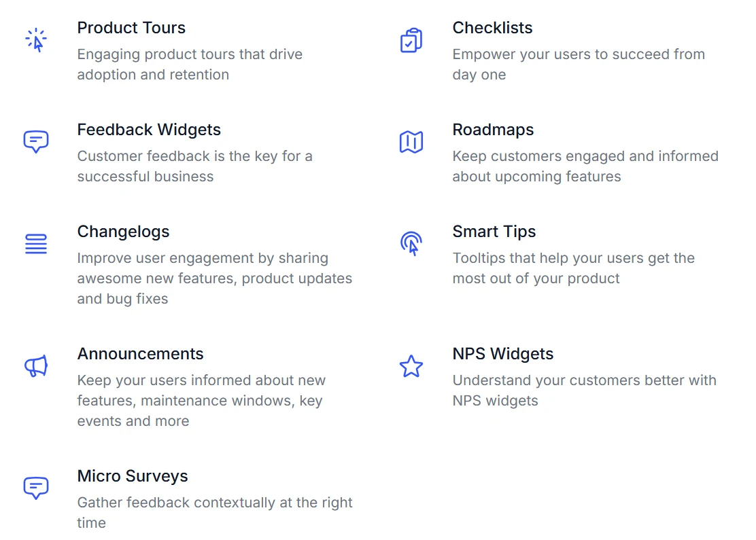This screenshot has height=540, width=756.
Task: Choose the NPS Widgets heading
Action: coord(503,354)
